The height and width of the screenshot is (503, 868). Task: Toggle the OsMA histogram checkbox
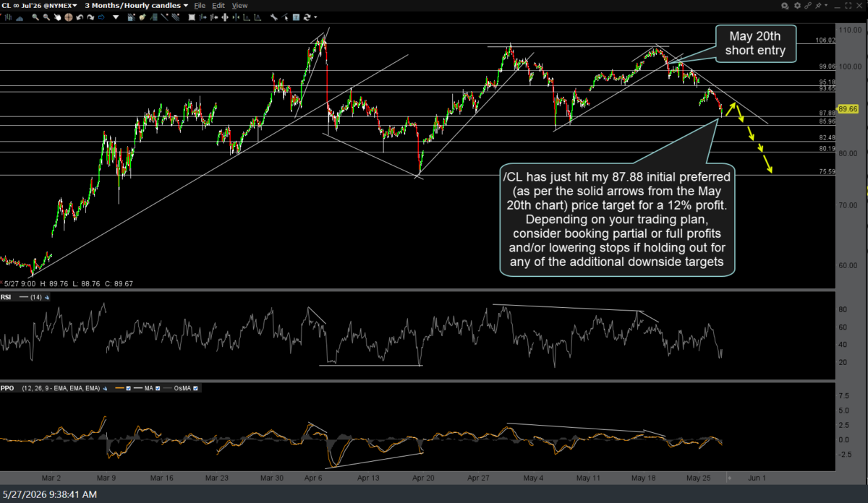(195, 388)
